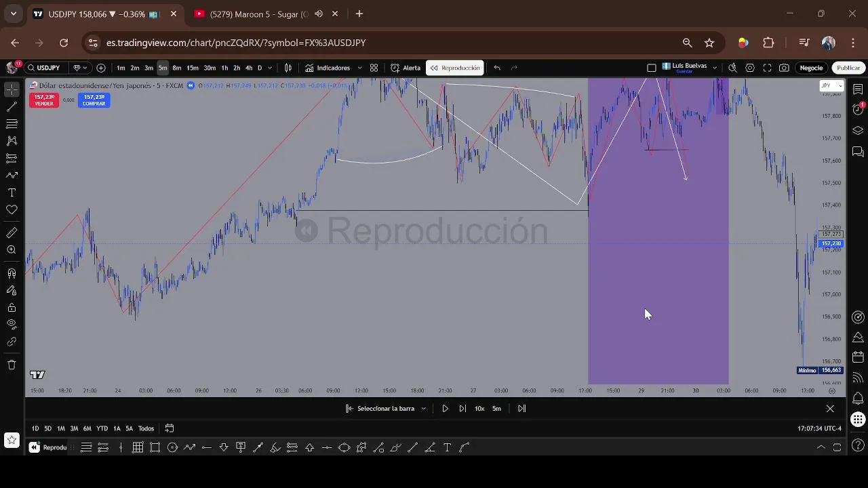Redo the chart action
This screenshot has height=488, width=868.
514,68
